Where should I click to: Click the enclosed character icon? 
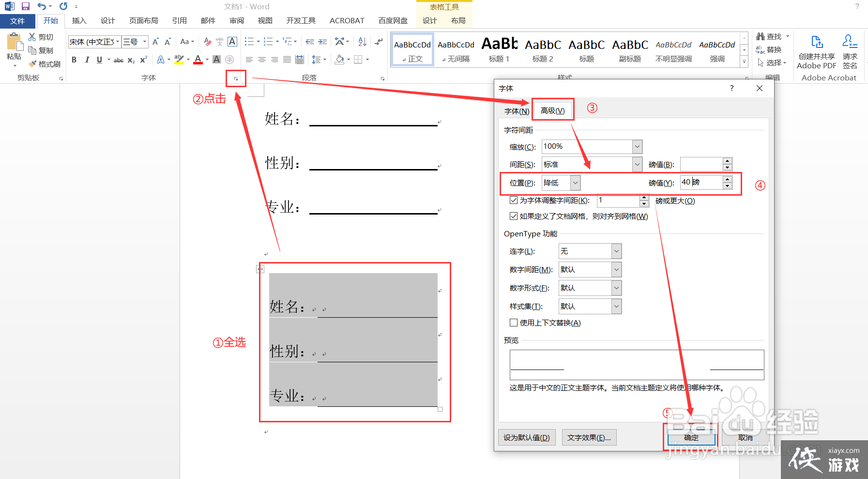tap(229, 60)
